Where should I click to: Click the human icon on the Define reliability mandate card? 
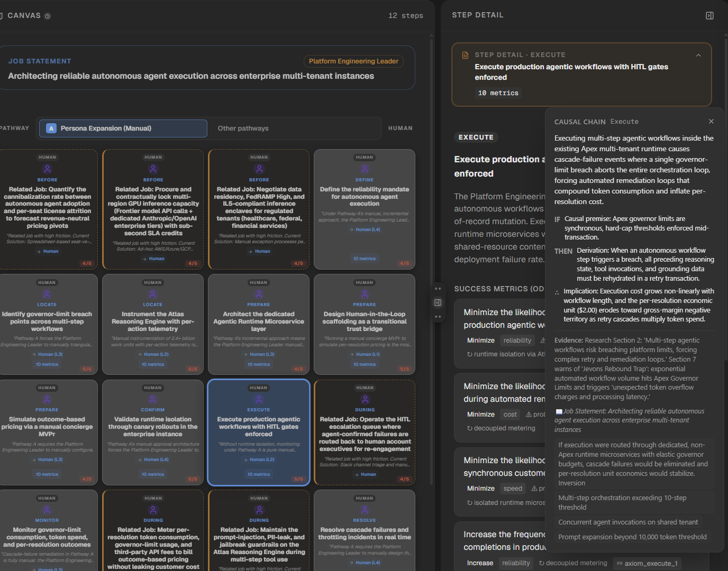365,169
